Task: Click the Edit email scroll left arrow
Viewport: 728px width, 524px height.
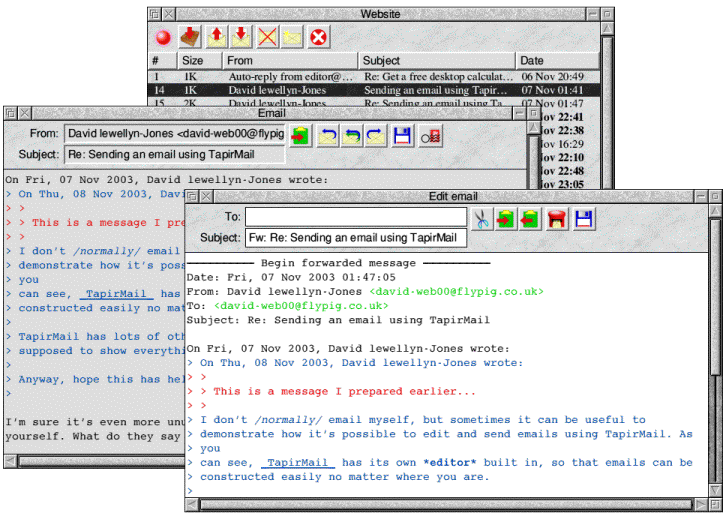Action: (x=192, y=505)
